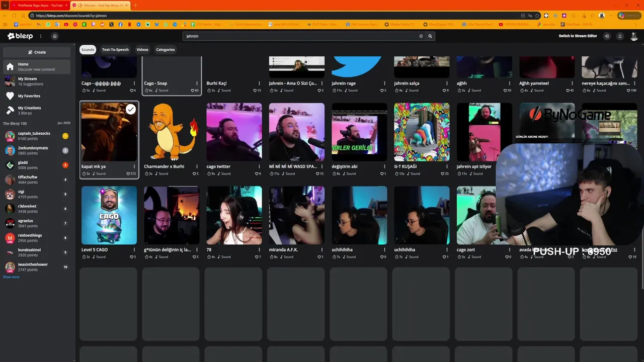
Task: Open 2sekundovymato leaderboard entry
Action: point(37,150)
